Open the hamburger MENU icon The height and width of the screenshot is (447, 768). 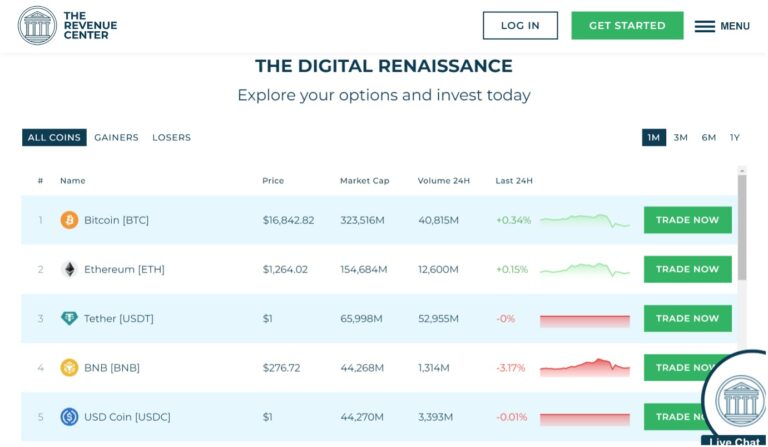tap(705, 26)
